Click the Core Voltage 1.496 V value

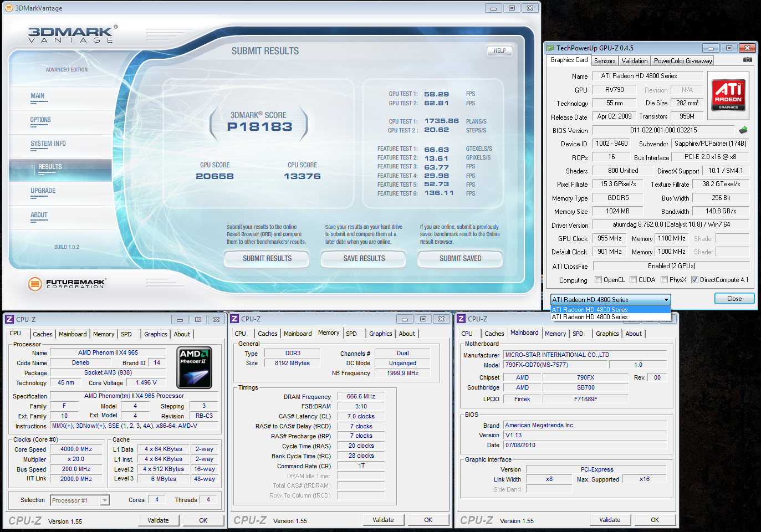tap(146, 382)
